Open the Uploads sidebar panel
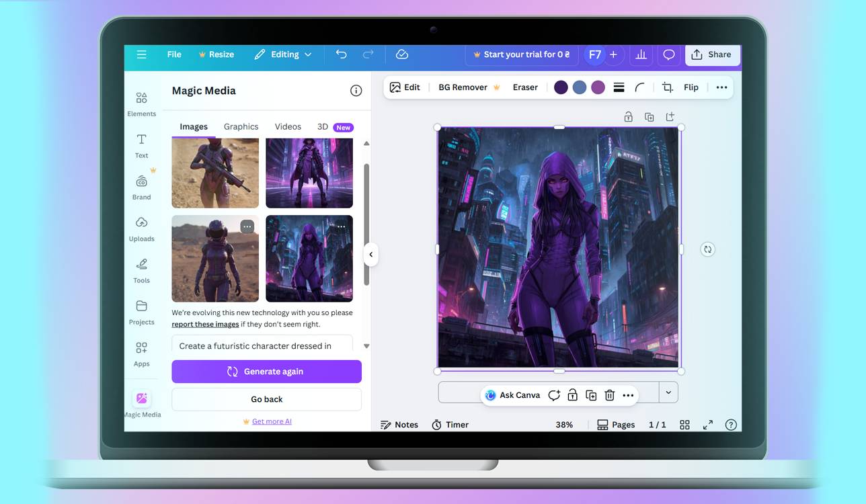The height and width of the screenshot is (504, 866). point(141,229)
